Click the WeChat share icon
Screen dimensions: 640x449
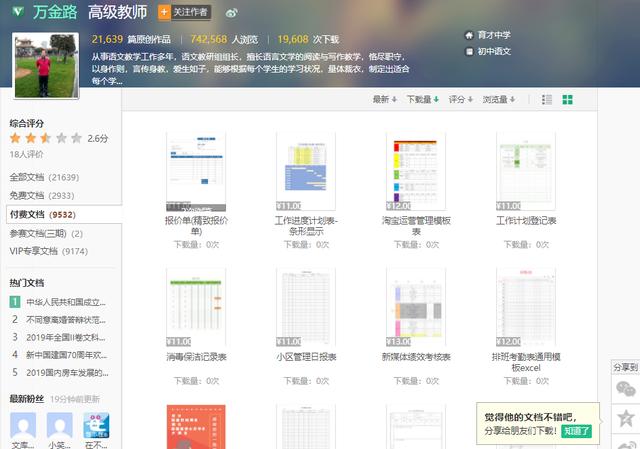tap(625, 389)
